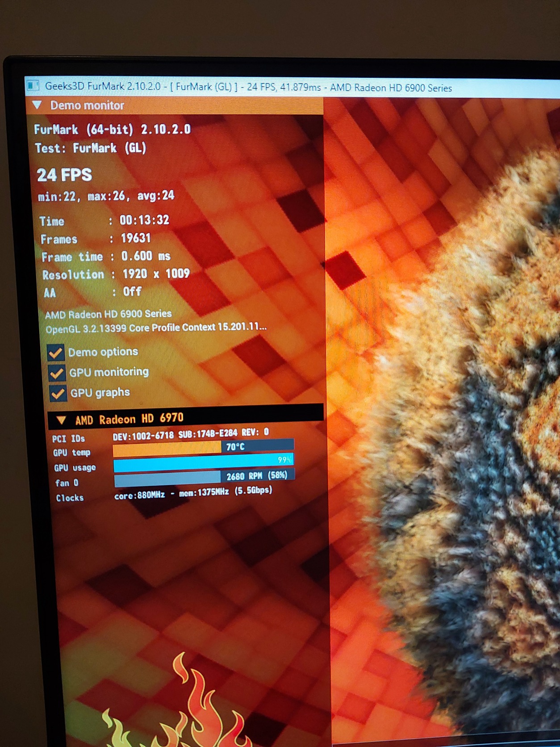Click the Frames value 19631
560x747 pixels.
coord(136,238)
